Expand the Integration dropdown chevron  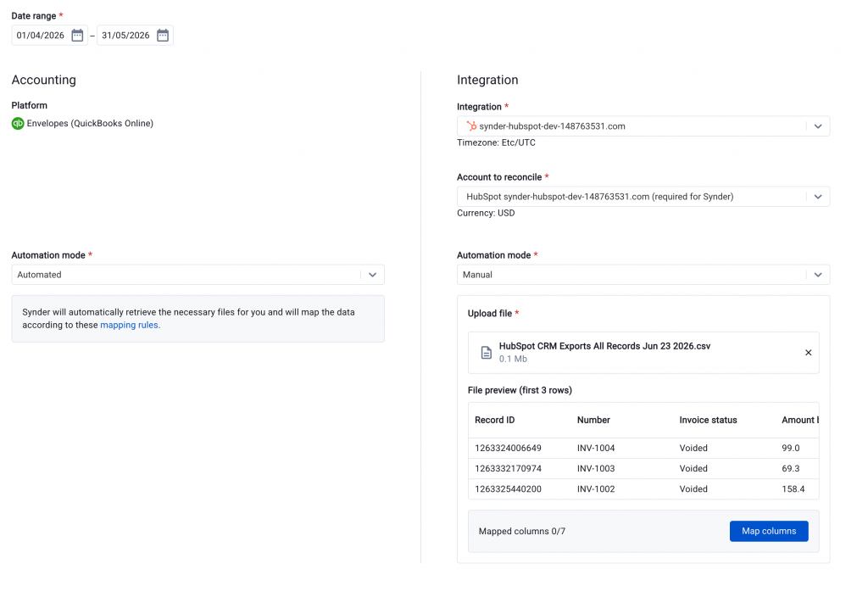click(818, 126)
